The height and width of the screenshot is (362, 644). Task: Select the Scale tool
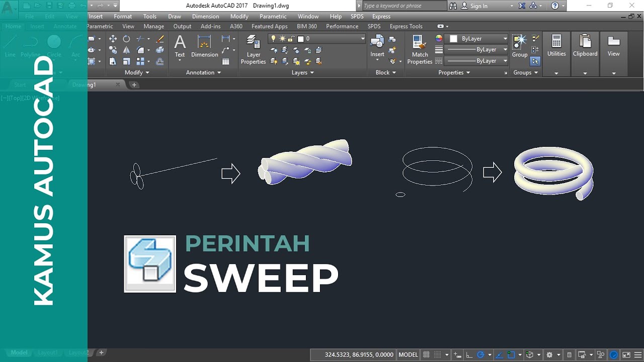tap(126, 61)
